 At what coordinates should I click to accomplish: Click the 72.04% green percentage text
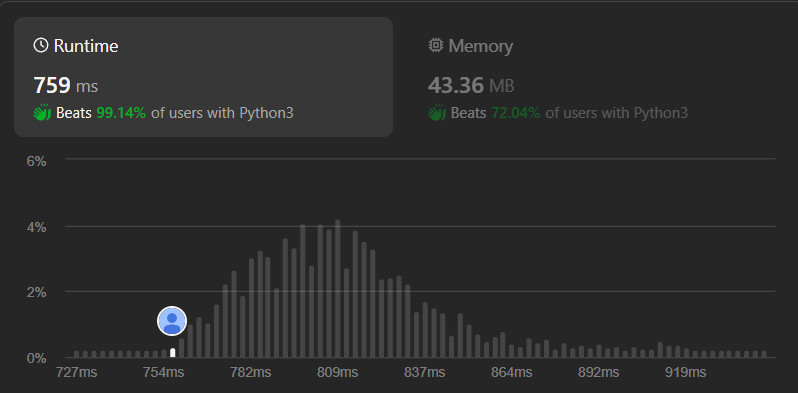[x=516, y=113]
